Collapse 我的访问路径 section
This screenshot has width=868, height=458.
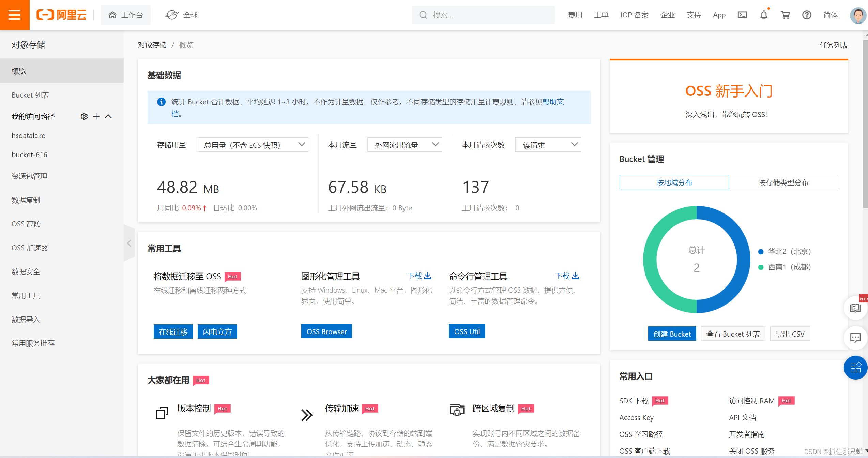coord(108,116)
